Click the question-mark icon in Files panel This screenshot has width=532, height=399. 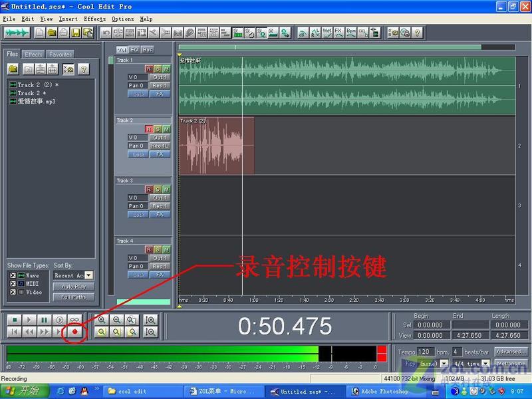(x=84, y=69)
